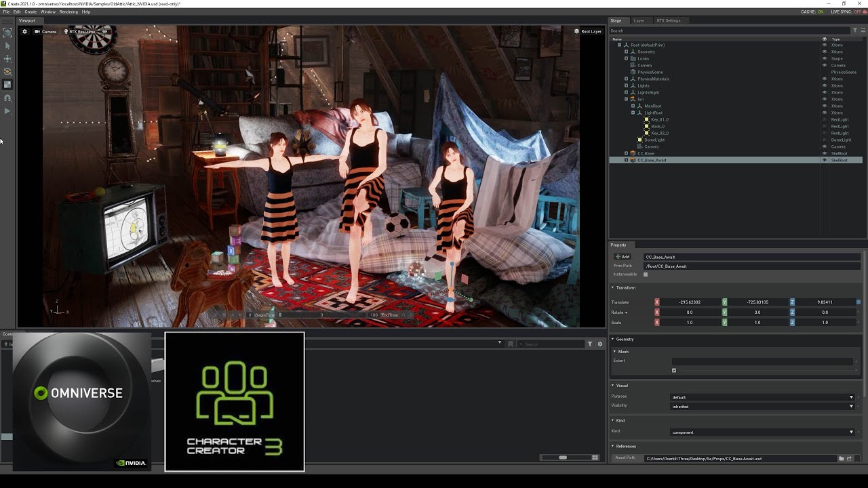The height and width of the screenshot is (488, 868).
Task: Choose the Rotate gizmo tool
Action: 7,71
